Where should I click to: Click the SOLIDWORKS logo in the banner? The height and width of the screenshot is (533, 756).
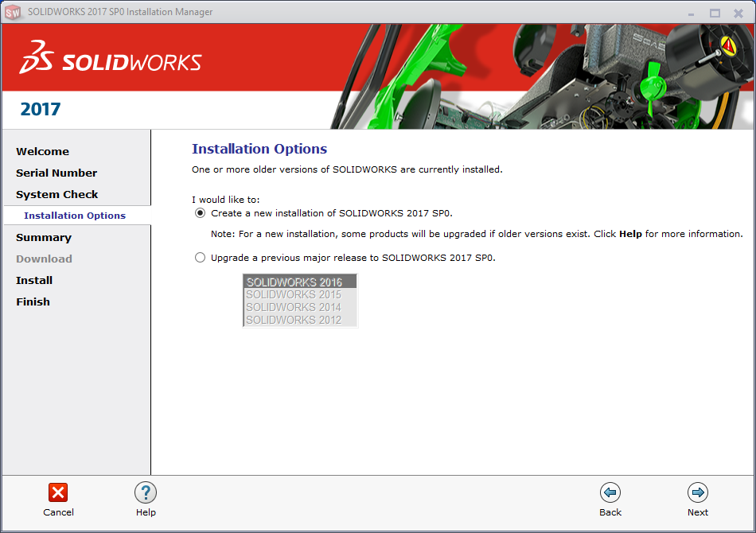point(111,57)
